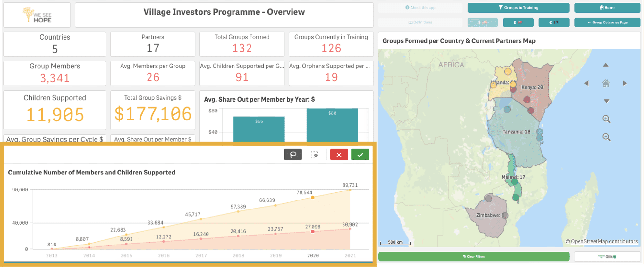Clear selections in chart toolbar
The width and height of the screenshot is (644, 267).
[314, 155]
